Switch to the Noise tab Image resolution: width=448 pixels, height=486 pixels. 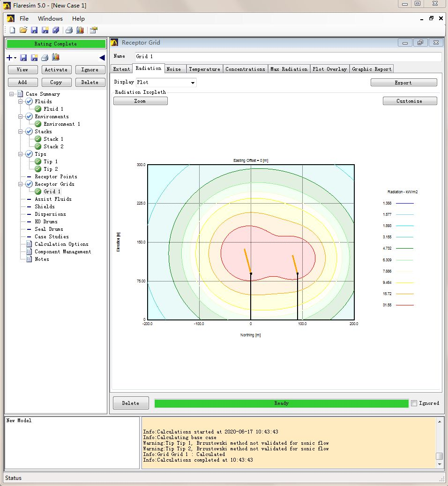175,69
